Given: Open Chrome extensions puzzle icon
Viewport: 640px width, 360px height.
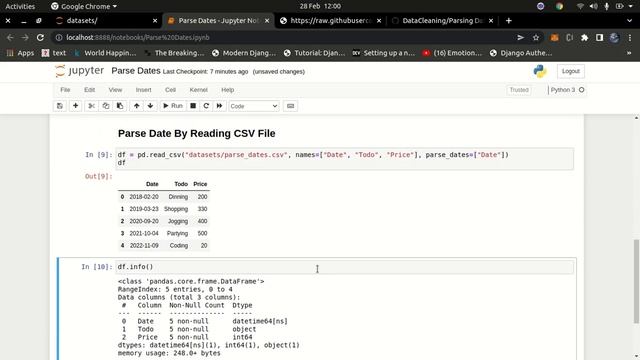Looking at the screenshot, I should click(x=584, y=38).
